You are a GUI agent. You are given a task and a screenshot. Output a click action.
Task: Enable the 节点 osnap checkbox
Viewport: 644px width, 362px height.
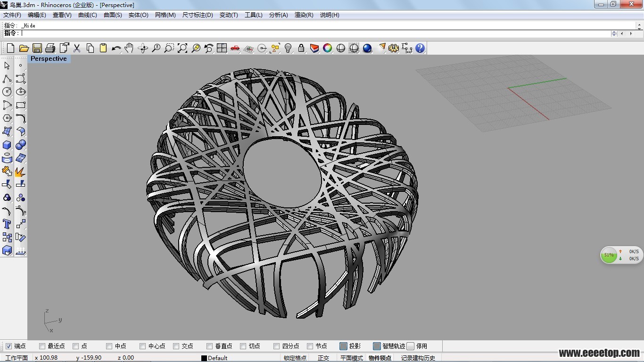310,346
